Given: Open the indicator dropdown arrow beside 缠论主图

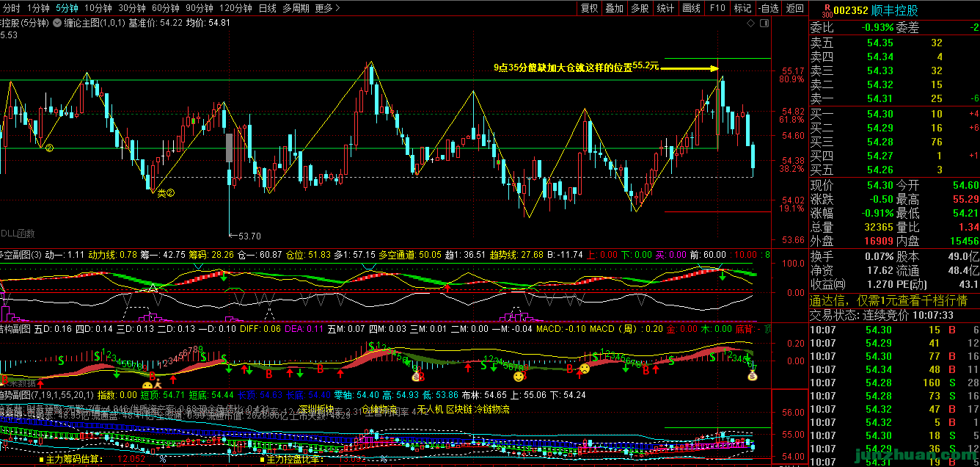Looking at the screenshot, I should pyautogui.click(x=56, y=23).
